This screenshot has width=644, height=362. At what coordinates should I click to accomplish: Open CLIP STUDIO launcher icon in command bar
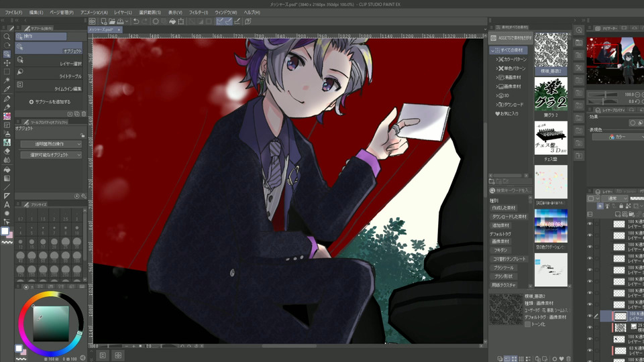pos(93,21)
